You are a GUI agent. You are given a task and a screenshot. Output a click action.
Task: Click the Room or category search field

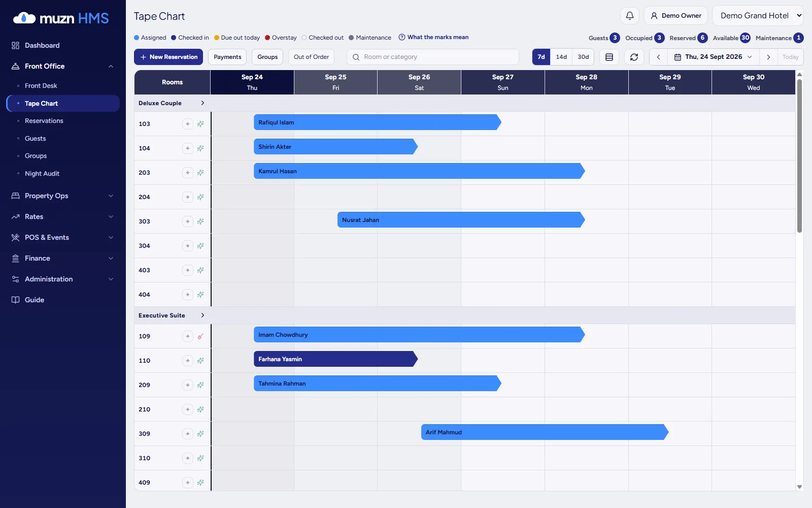tap(433, 57)
